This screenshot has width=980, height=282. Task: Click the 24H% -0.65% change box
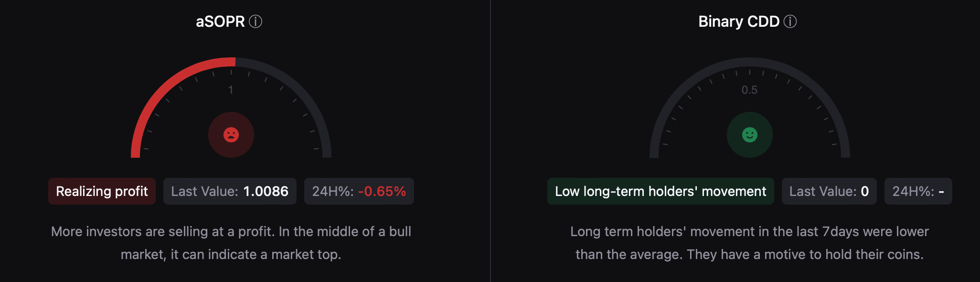tap(359, 191)
